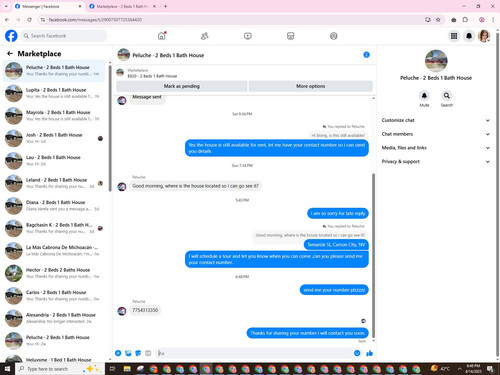Reload the browser page
The image size is (500, 375).
(x=29, y=20)
